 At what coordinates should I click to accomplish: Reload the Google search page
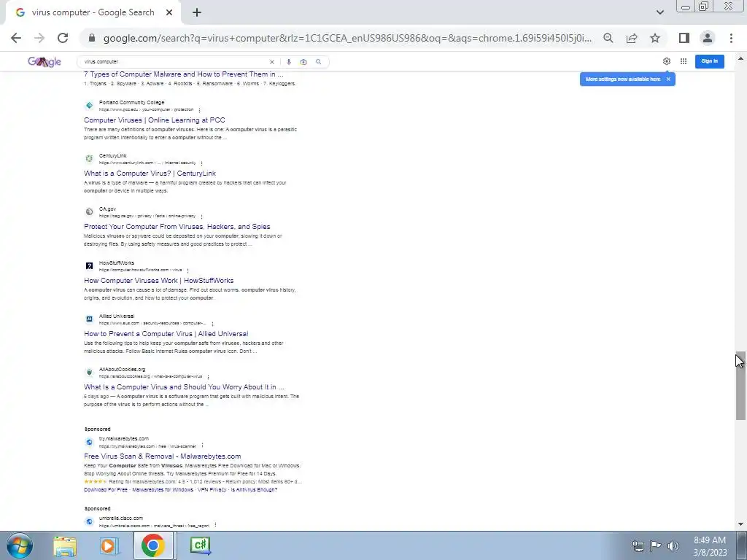click(63, 38)
